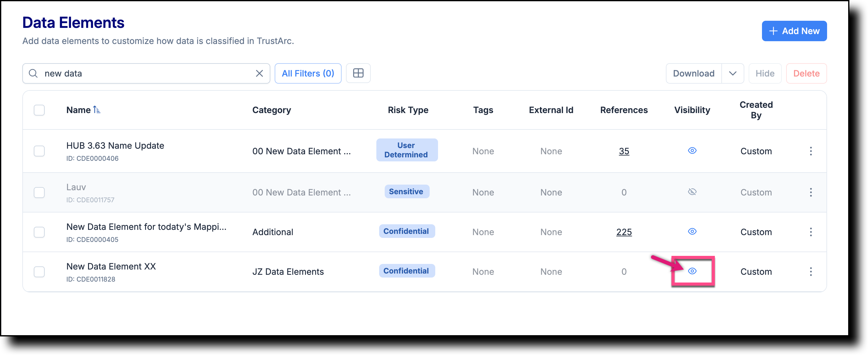This screenshot has width=868, height=355.
Task: Click the magnifier search icon
Action: [33, 73]
